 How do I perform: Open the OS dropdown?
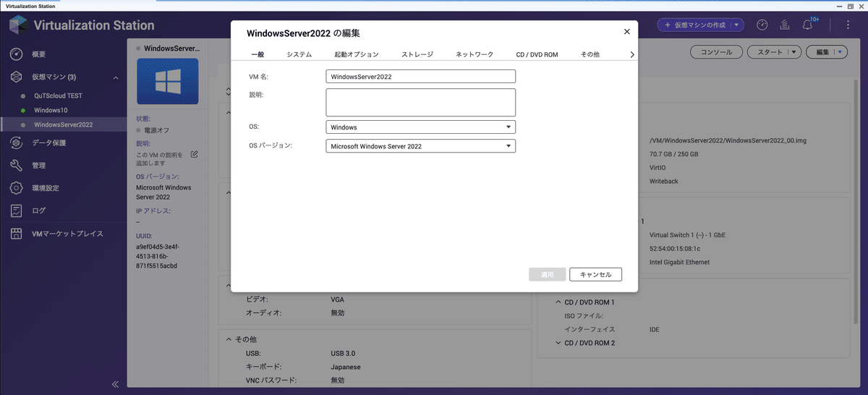pos(421,127)
